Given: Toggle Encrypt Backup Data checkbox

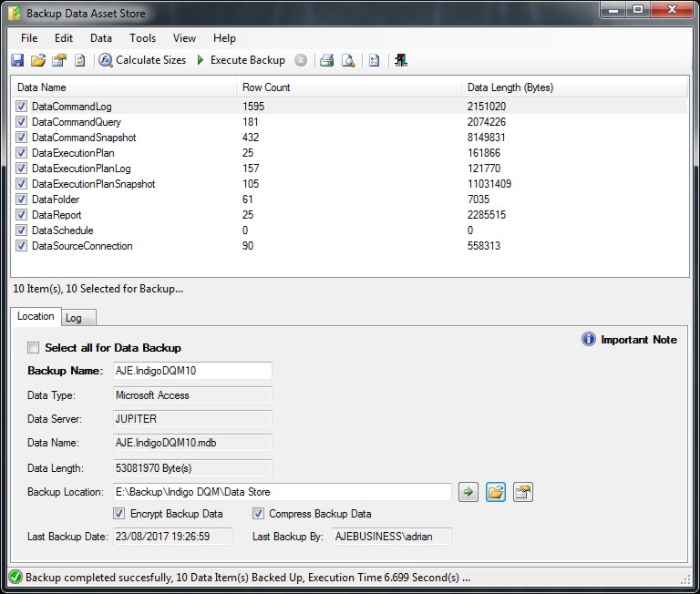Looking at the screenshot, I should coord(119,514).
